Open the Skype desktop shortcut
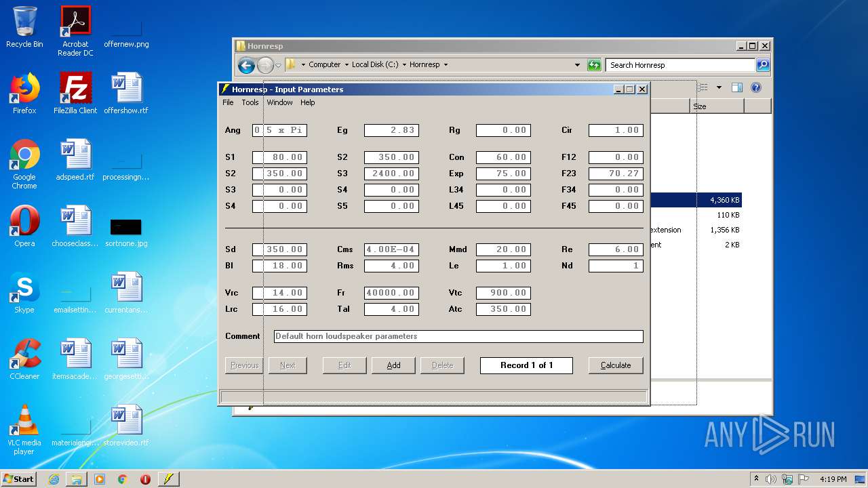The height and width of the screenshot is (488, 868). tap(24, 293)
